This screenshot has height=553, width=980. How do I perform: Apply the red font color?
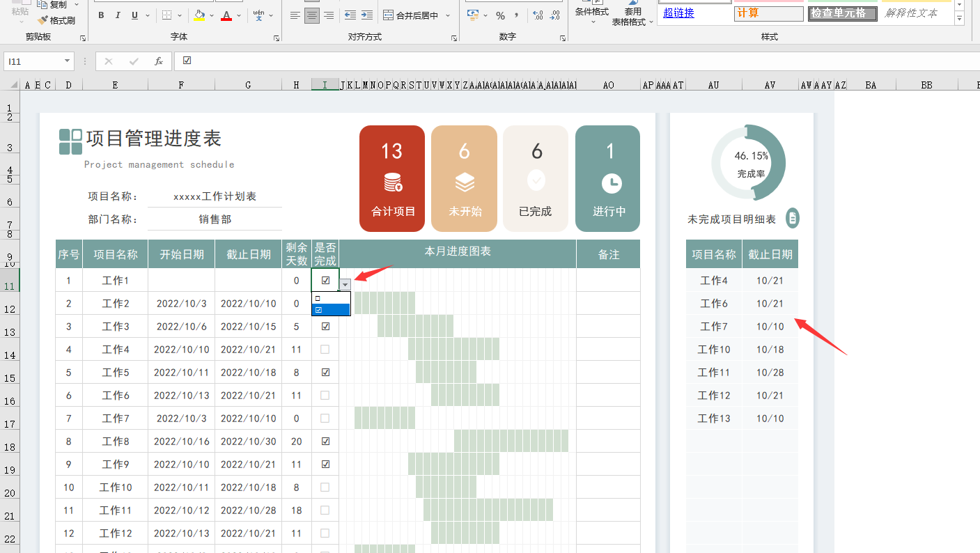coord(226,15)
